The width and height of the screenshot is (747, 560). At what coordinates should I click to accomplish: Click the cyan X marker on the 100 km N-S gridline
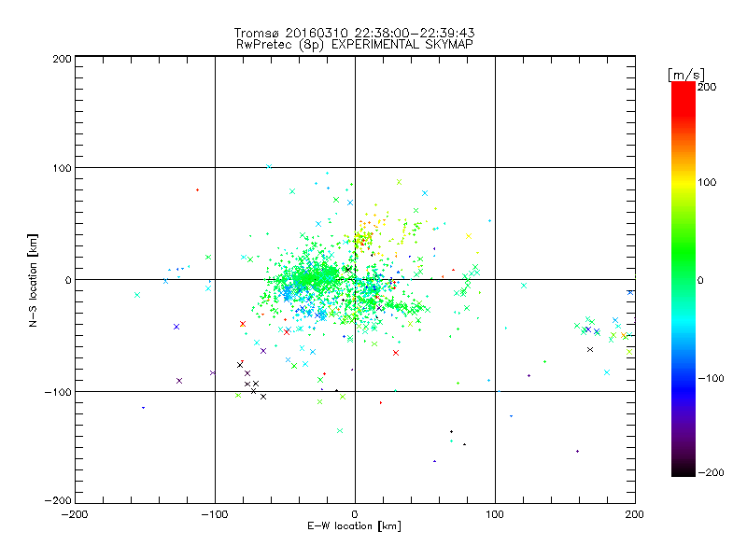[269, 167]
